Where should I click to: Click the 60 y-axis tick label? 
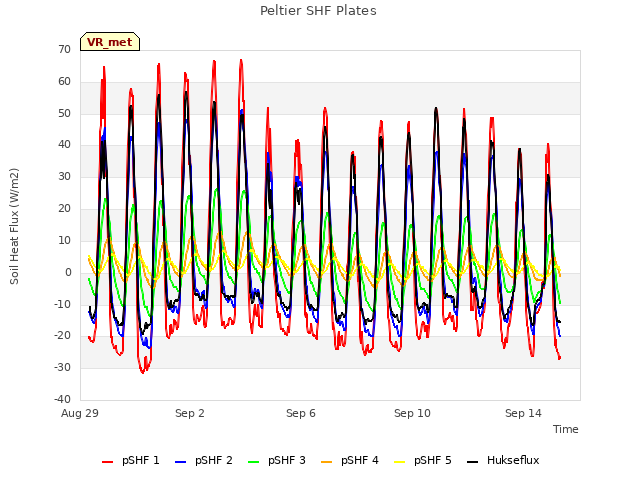point(64,82)
